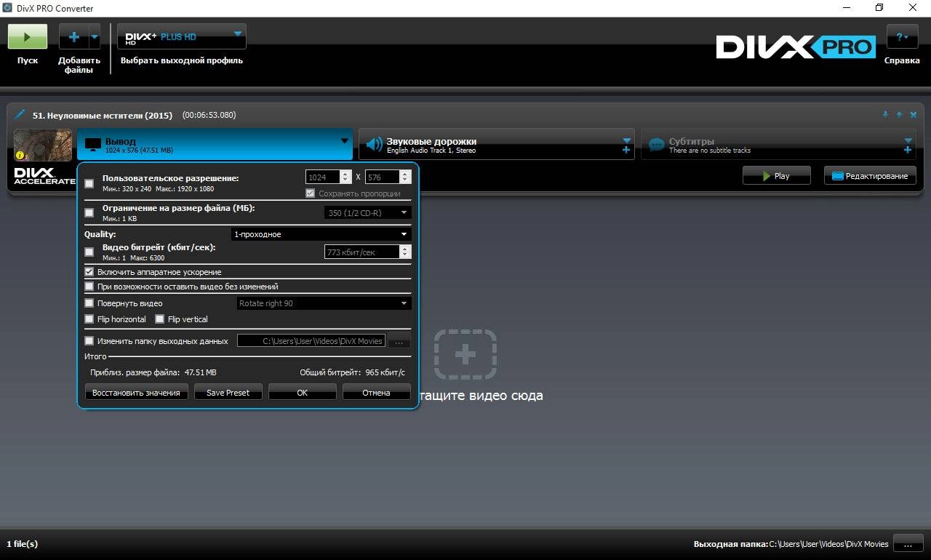Click the 773 кбит/сек bitrate field
Viewport: 931px width, 560px height.
click(362, 252)
